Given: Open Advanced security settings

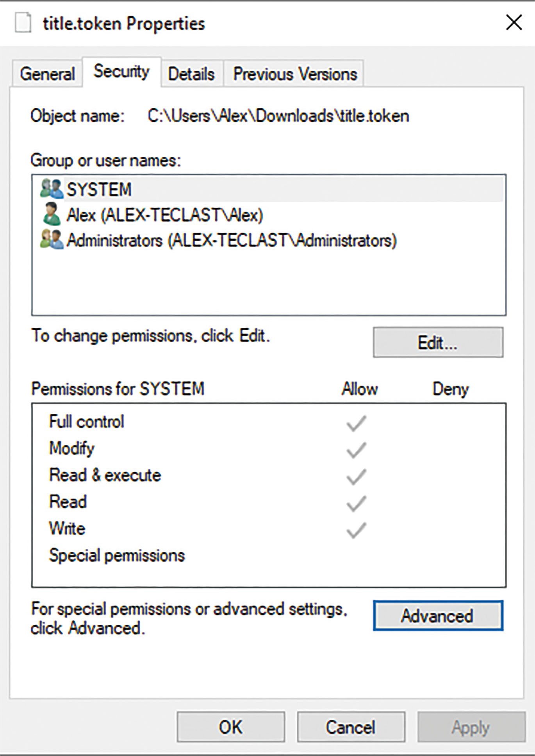Looking at the screenshot, I should pos(438,616).
